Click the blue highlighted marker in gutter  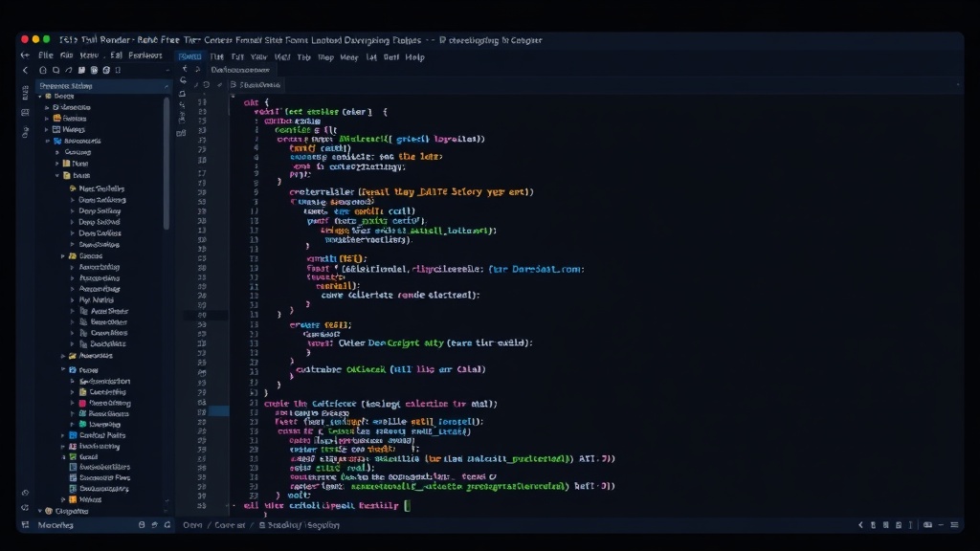[218, 411]
